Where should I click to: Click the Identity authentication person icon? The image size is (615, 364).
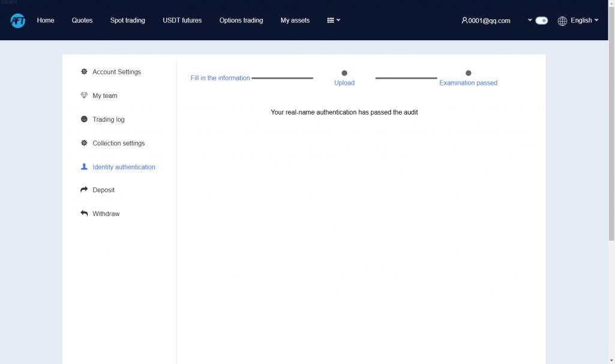[84, 167]
